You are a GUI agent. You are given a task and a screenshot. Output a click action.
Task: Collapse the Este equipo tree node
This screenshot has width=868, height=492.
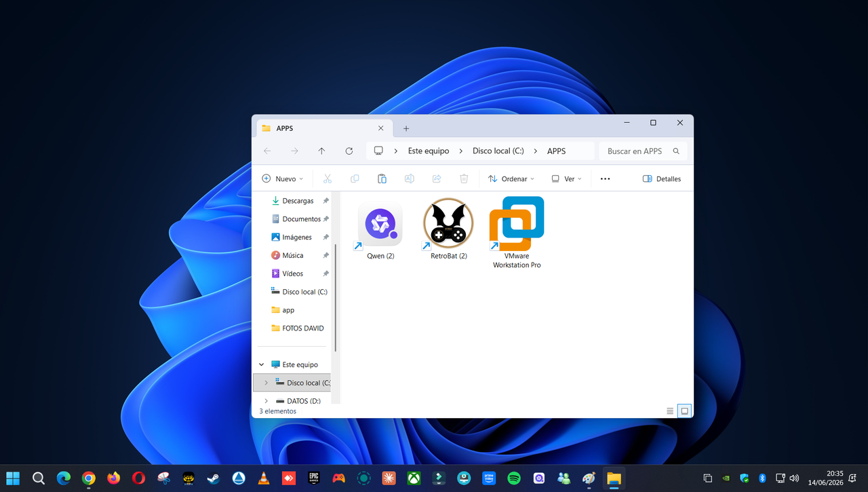coord(262,364)
